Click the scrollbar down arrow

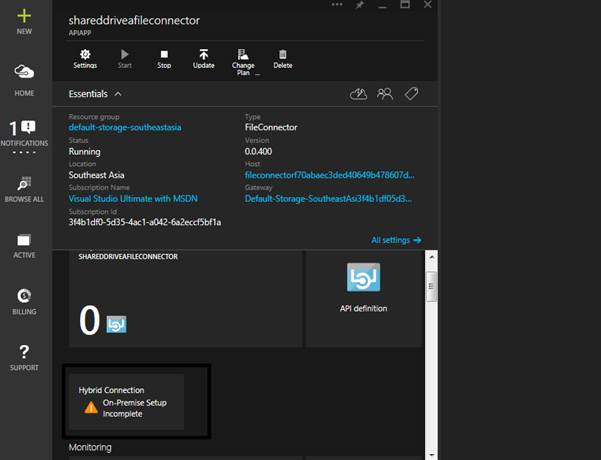[x=432, y=455]
